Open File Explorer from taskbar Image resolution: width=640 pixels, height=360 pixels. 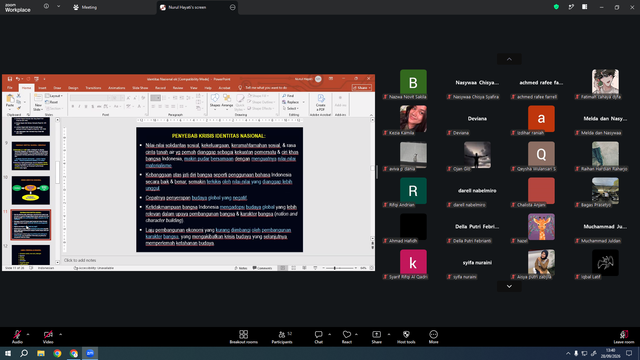[41, 353]
